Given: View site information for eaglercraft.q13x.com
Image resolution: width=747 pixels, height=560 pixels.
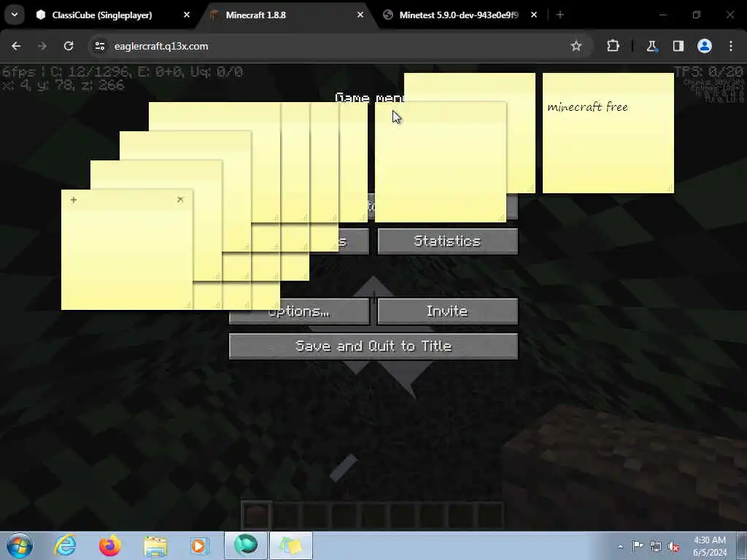Looking at the screenshot, I should pos(99,46).
